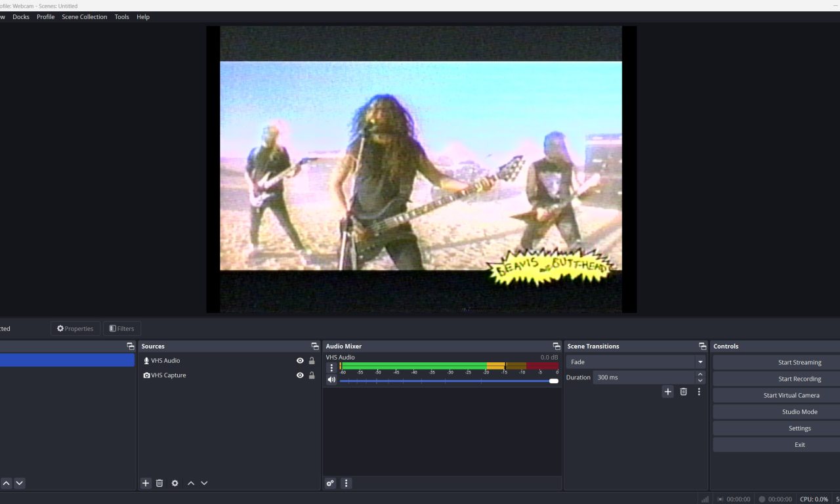
Task: Click Start Recording button
Action: click(x=799, y=379)
